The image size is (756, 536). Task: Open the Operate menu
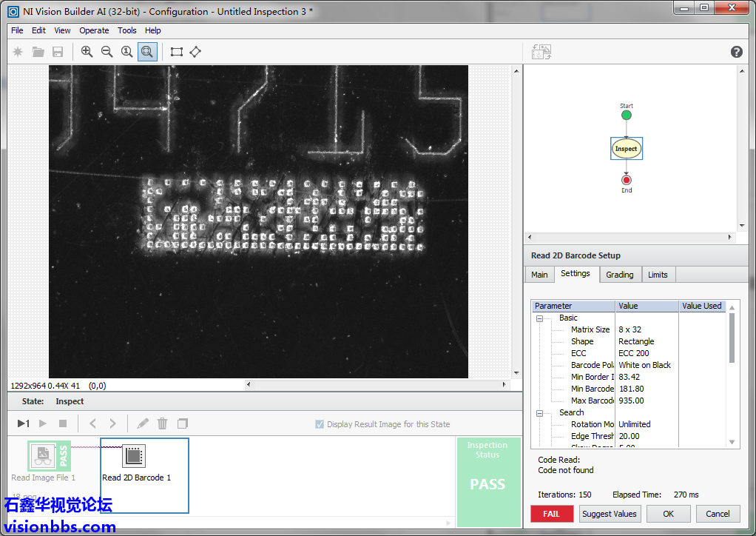[94, 30]
